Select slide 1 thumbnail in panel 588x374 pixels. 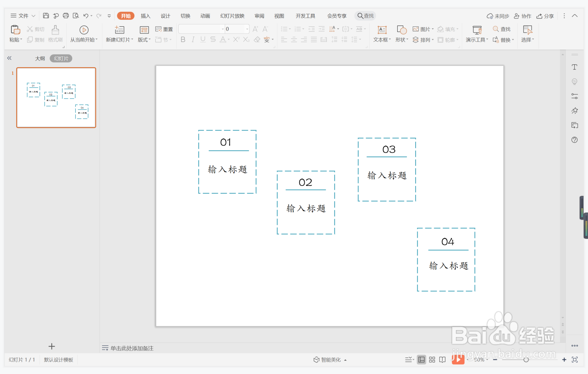(x=56, y=98)
